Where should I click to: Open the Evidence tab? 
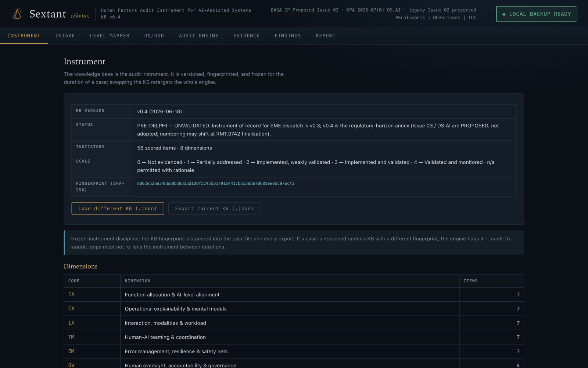click(246, 36)
